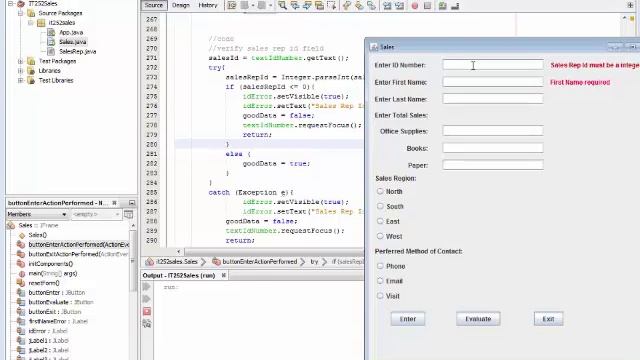Click Navigator vertical scrollbar thumb
640x360 pixels.
(x=133, y=260)
